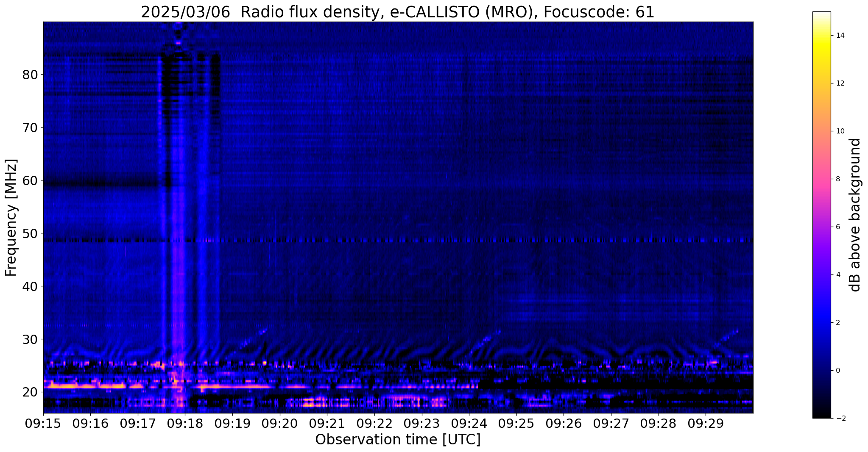Image resolution: width=868 pixels, height=452 pixels.
Task: Click the colorbar tick value 2
Action: point(837,323)
